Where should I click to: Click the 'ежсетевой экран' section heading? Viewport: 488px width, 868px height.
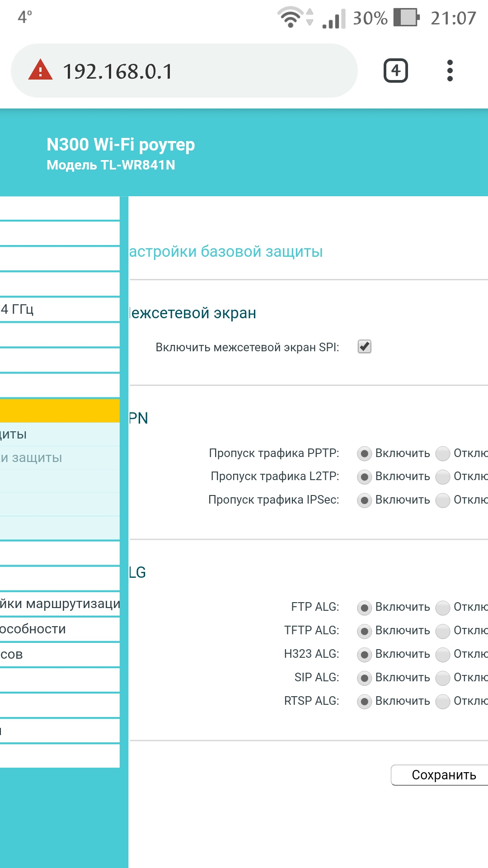point(193,313)
